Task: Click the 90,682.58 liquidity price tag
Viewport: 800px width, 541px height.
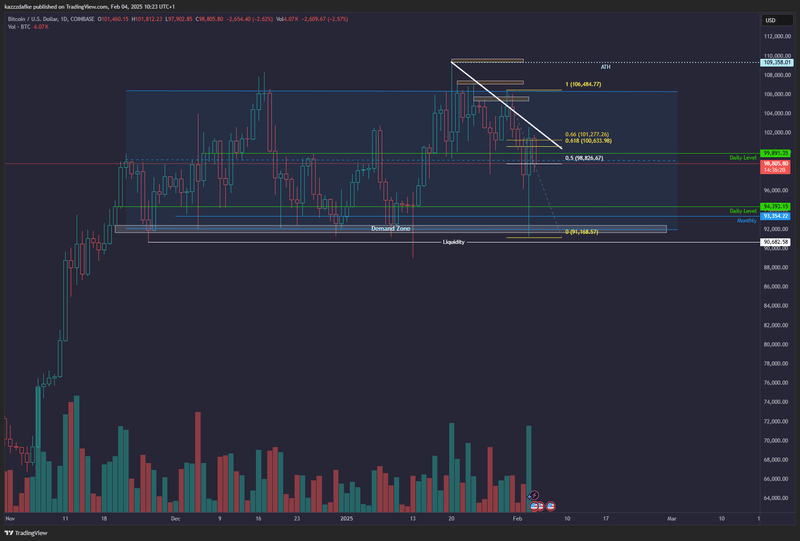Action: pyautogui.click(x=776, y=242)
